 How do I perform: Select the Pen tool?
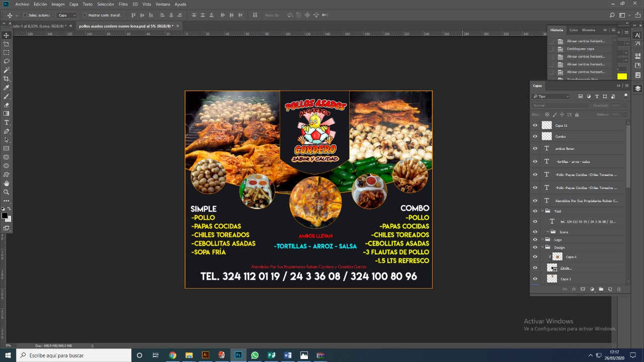pyautogui.click(x=7, y=131)
